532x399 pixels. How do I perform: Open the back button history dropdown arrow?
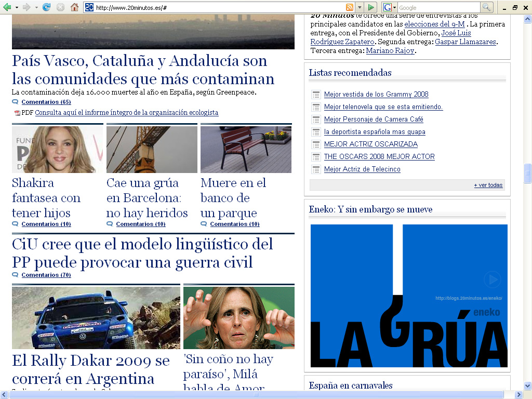[x=17, y=7]
